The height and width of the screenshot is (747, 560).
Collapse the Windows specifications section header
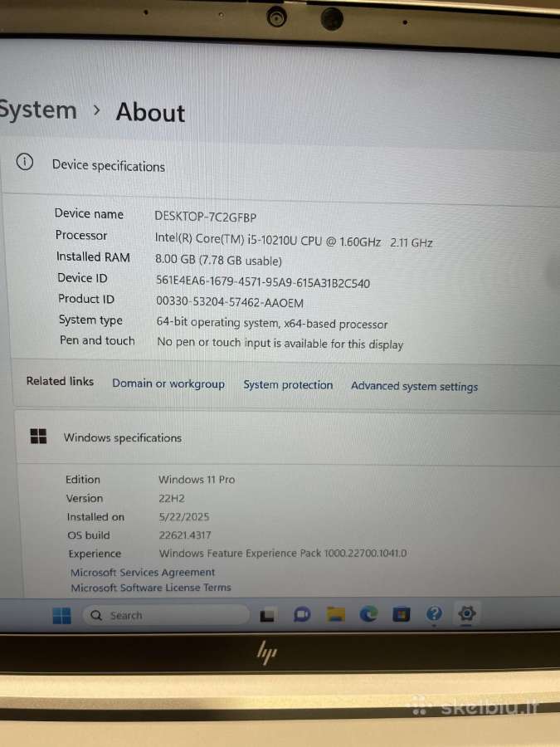pyautogui.click(x=288, y=437)
